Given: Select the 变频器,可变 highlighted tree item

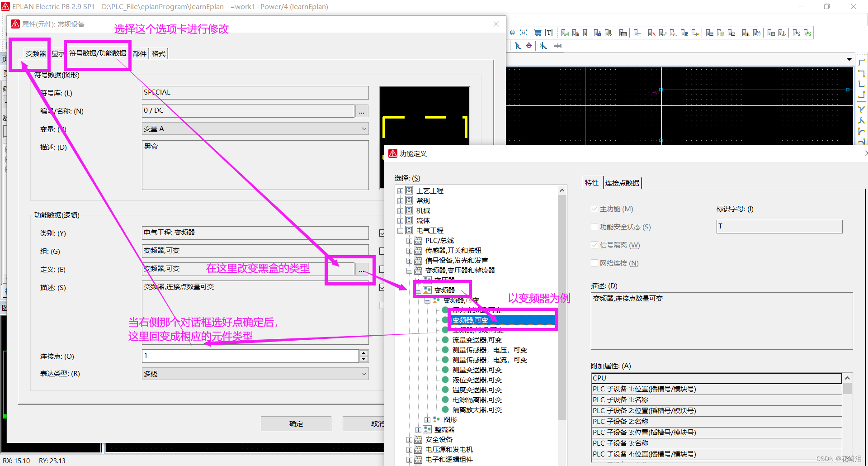Looking at the screenshot, I should tap(503, 320).
